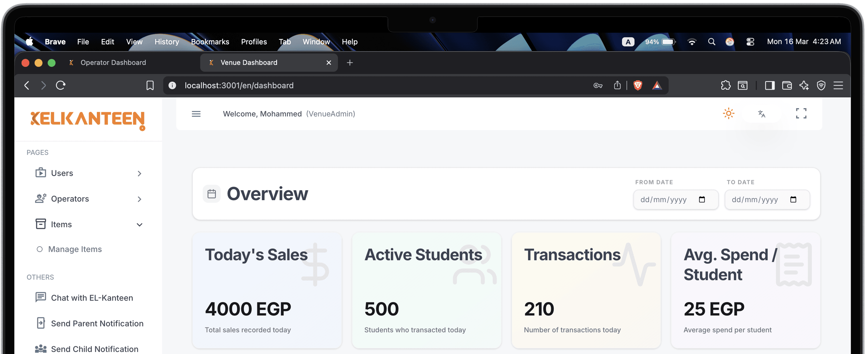Open the browser extensions puzzle icon
This screenshot has width=868, height=354.
[x=726, y=85]
